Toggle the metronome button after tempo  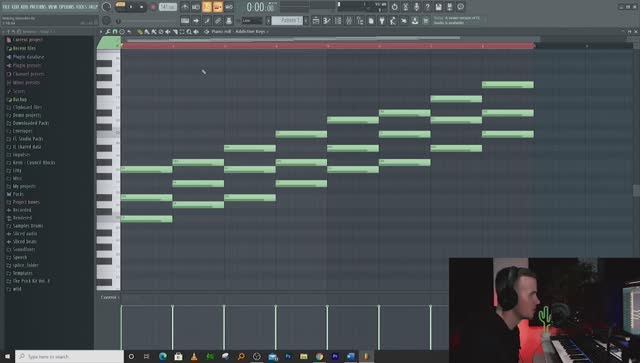(185, 7)
